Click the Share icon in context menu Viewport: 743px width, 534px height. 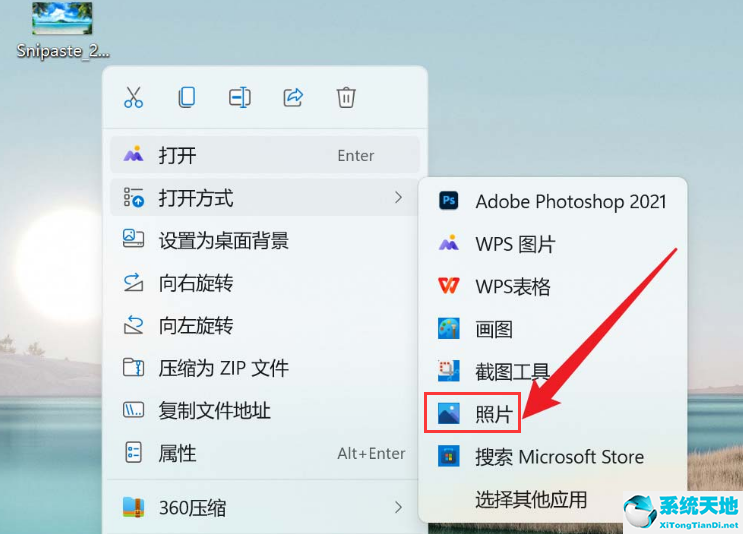click(x=293, y=97)
